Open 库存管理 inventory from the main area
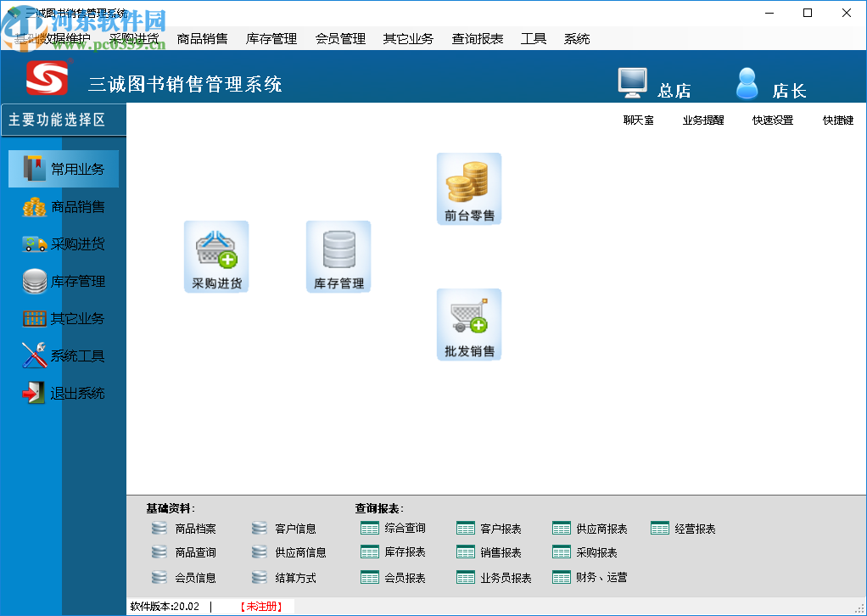Image resolution: width=867 pixels, height=616 pixels. [338, 256]
